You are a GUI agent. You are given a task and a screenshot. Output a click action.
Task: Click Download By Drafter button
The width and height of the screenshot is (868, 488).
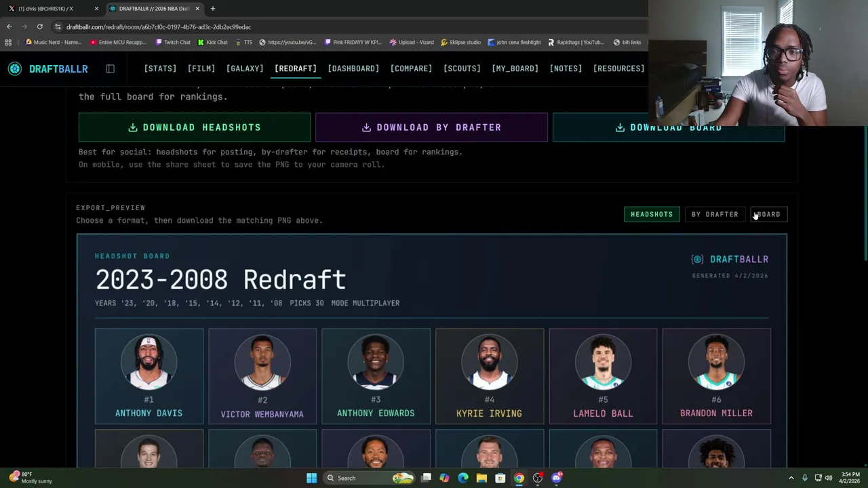[431, 127]
